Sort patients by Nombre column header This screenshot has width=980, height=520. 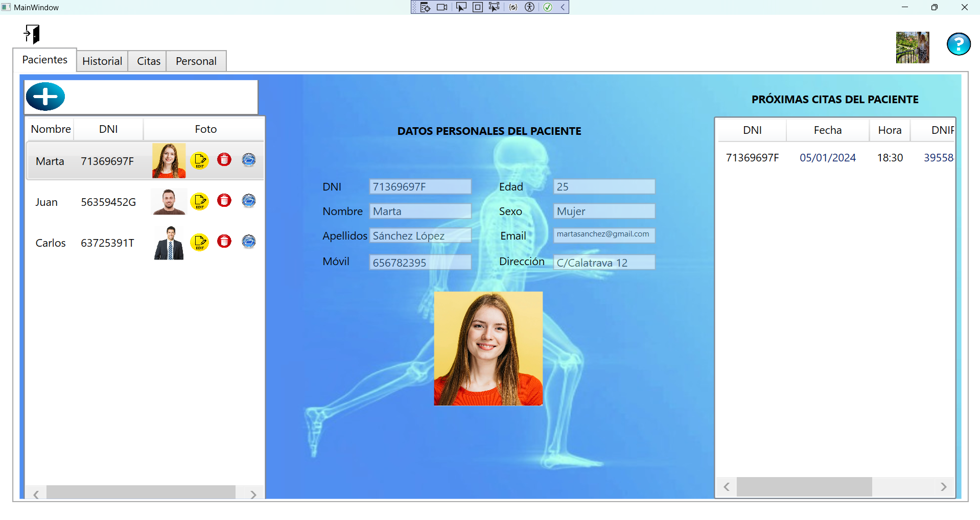tap(51, 129)
